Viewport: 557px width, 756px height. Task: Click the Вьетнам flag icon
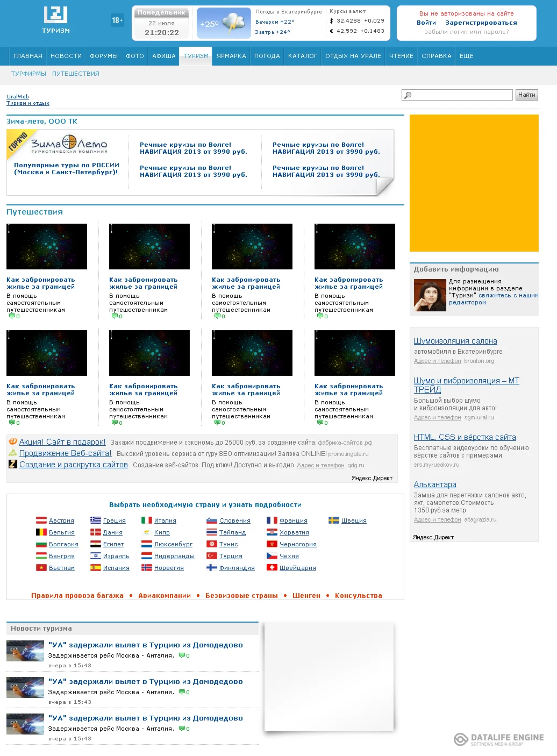41,568
